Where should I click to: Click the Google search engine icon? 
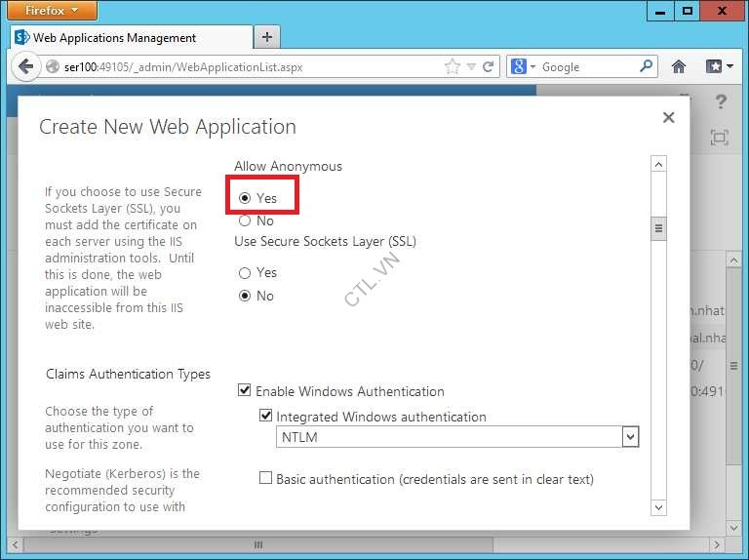(x=518, y=66)
